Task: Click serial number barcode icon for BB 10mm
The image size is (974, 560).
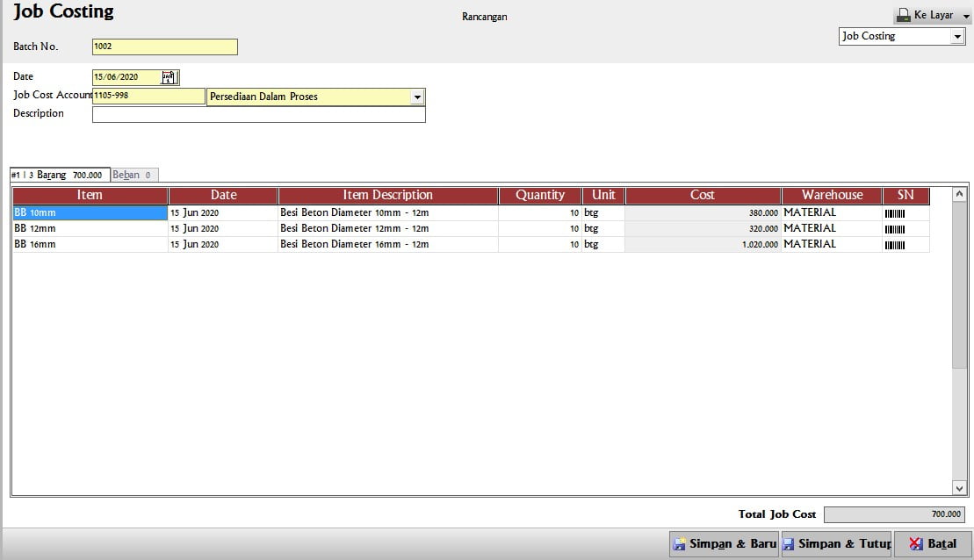Action: [x=894, y=213]
